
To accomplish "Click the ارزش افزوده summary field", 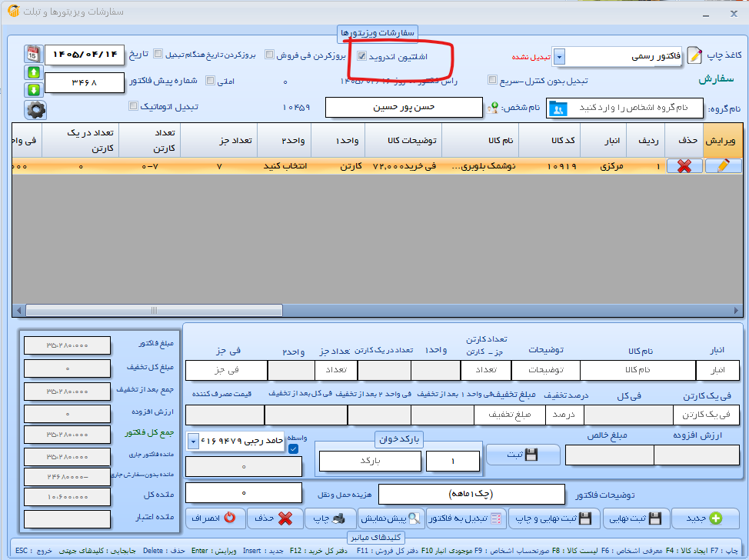I will [x=68, y=413].
